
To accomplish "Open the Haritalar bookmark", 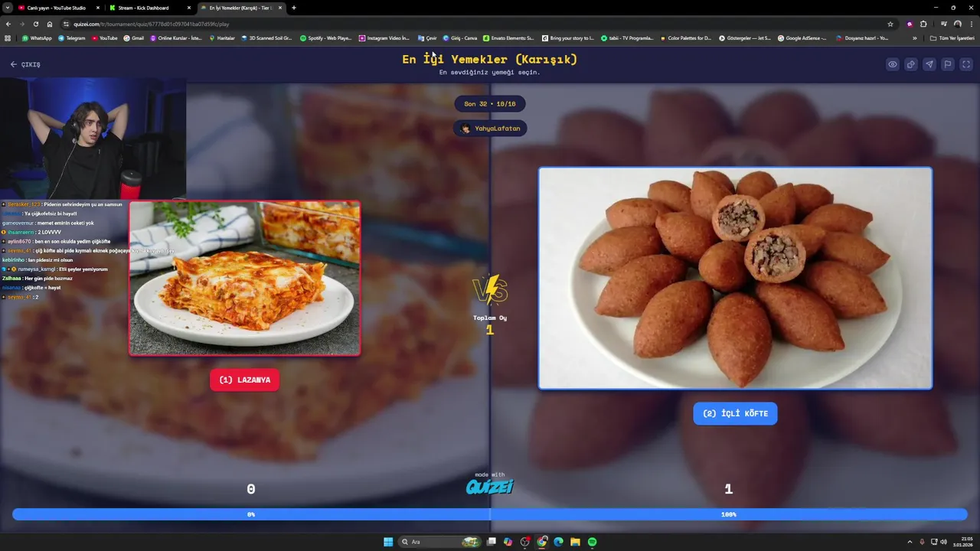I will 223,37.
